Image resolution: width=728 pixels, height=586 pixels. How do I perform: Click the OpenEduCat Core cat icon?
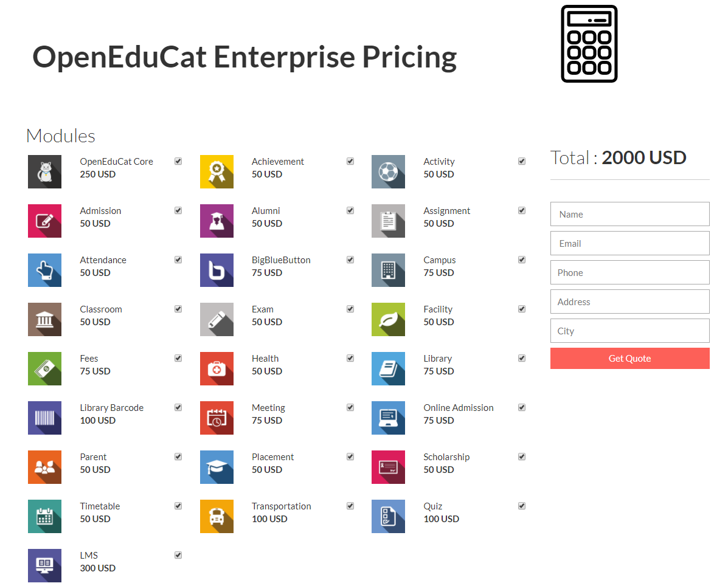pos(44,172)
